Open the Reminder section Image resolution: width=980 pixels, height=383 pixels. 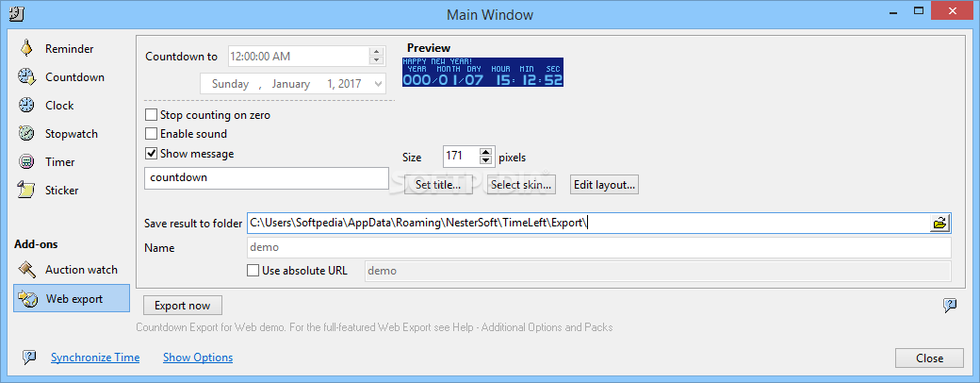click(x=69, y=49)
